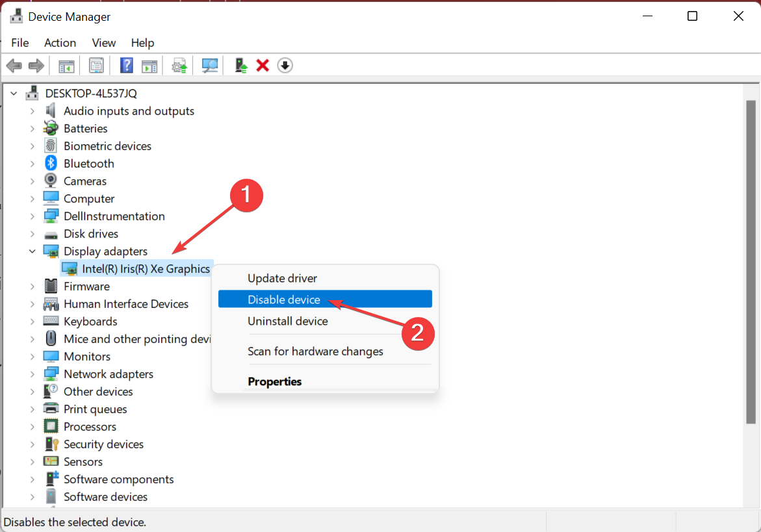The height and width of the screenshot is (532, 761).
Task: Close the Device Manager window
Action: [x=738, y=16]
